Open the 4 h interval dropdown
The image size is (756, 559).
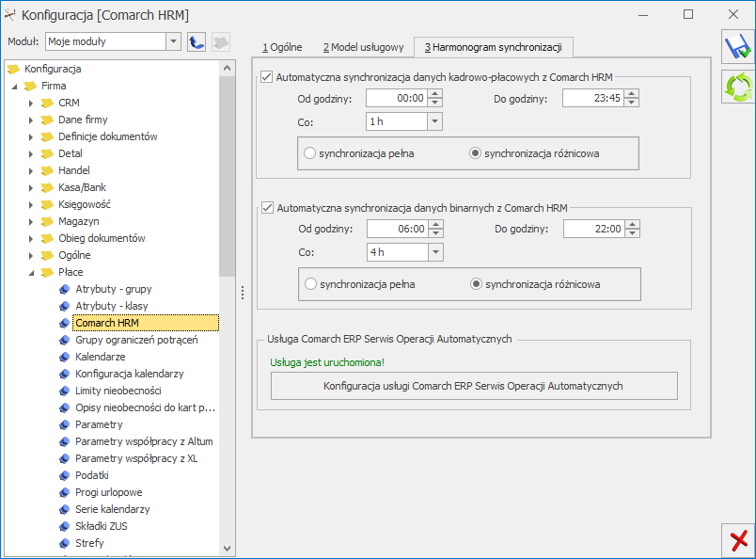[436, 252]
